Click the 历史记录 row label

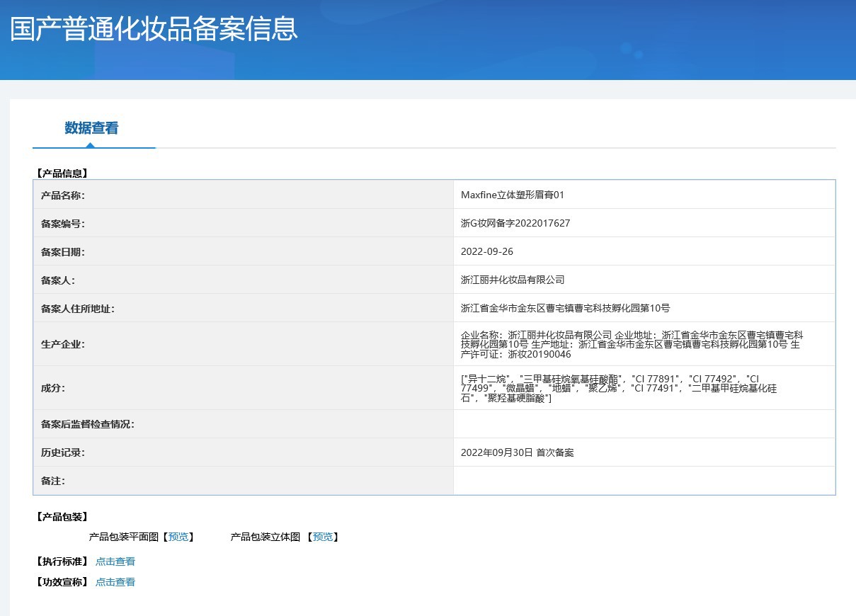tap(63, 452)
